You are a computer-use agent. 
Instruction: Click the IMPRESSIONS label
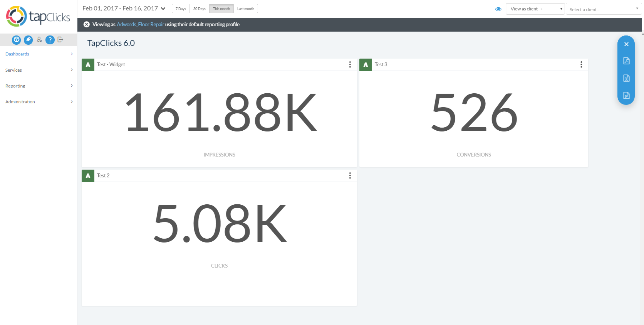tap(219, 155)
